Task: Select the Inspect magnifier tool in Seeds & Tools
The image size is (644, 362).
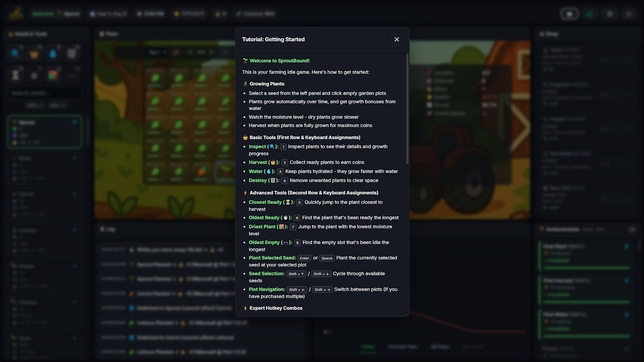Action: tap(15, 53)
